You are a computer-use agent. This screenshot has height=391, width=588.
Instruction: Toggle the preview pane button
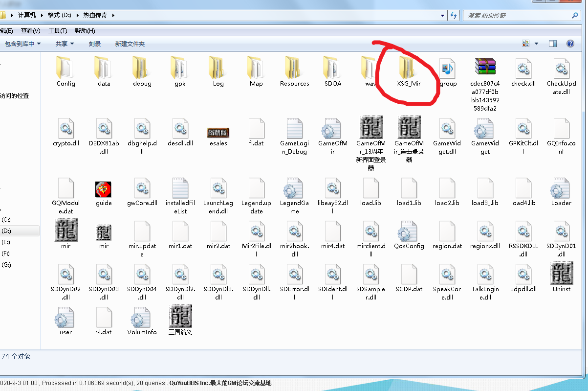tap(553, 44)
